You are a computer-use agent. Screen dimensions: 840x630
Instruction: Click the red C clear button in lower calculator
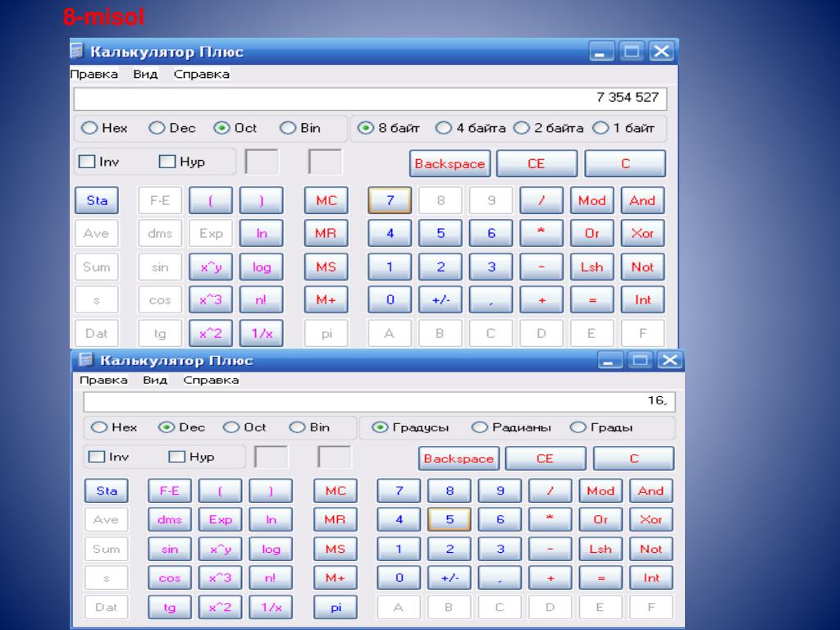[x=634, y=459]
